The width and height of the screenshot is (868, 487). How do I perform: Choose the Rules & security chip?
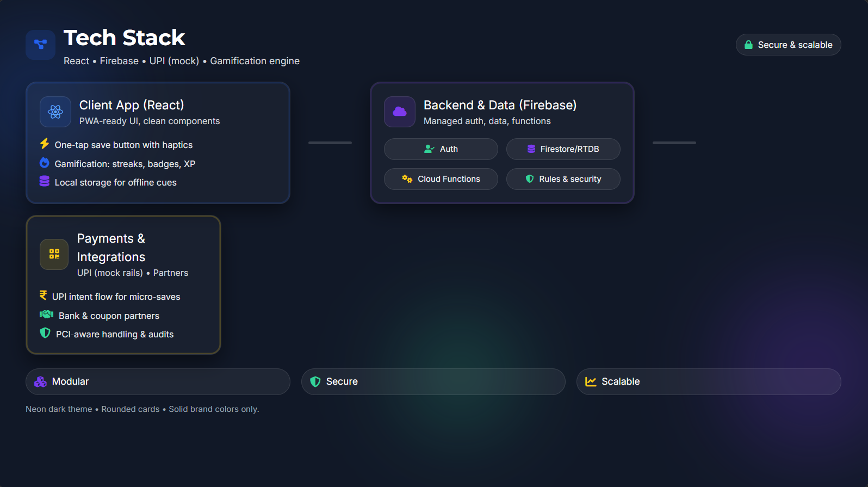pos(563,179)
